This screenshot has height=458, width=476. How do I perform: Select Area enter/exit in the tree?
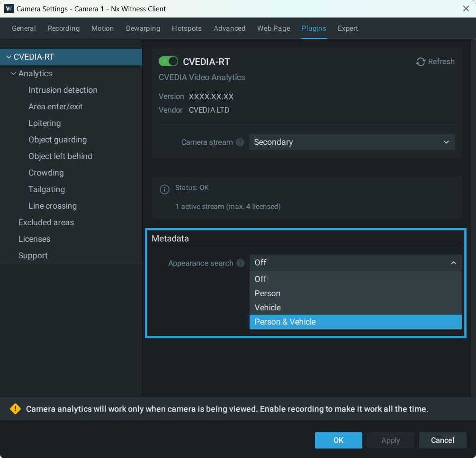(x=55, y=106)
